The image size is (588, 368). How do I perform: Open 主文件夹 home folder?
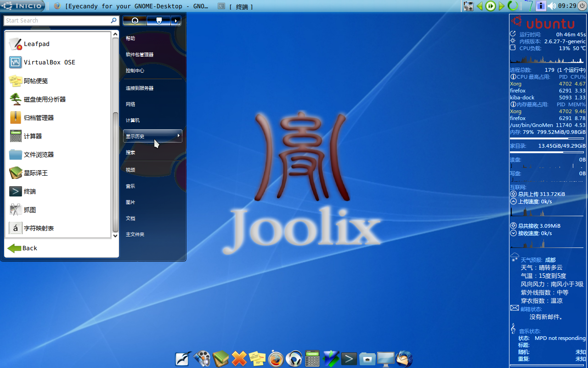point(153,235)
